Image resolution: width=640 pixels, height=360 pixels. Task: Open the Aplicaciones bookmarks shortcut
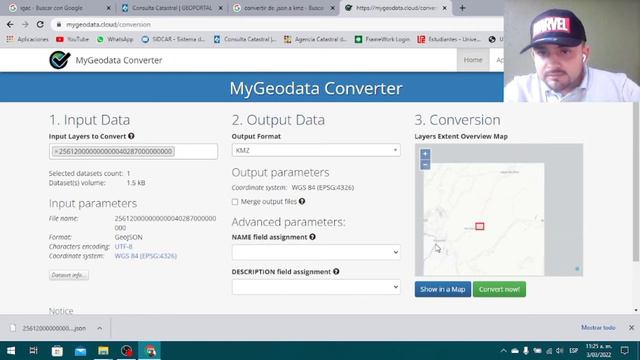pyautogui.click(x=27, y=39)
